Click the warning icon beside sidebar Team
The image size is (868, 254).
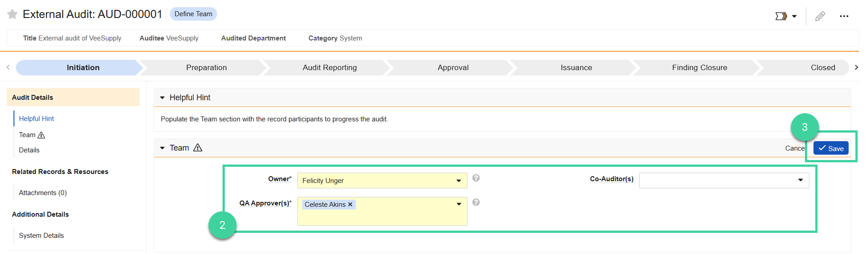pyautogui.click(x=41, y=135)
